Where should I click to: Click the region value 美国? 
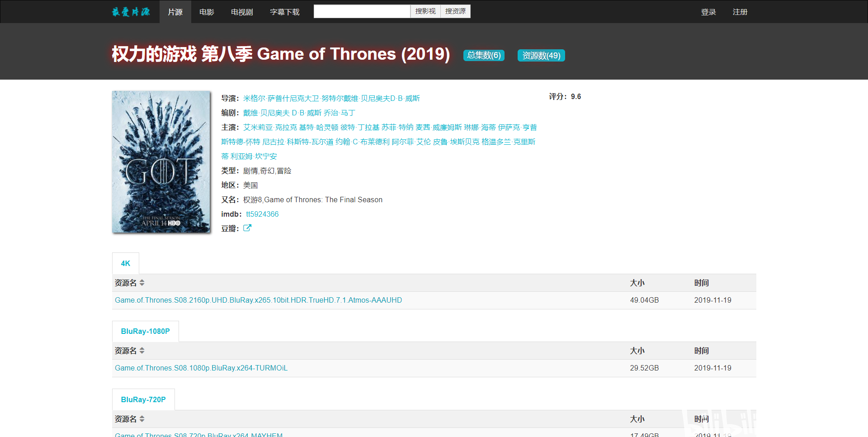point(250,185)
